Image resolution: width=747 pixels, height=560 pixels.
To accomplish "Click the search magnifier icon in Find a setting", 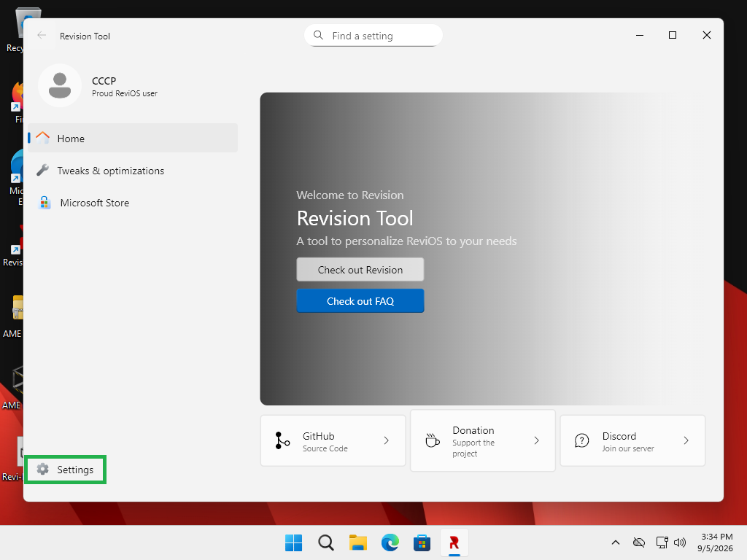I will tap(318, 35).
